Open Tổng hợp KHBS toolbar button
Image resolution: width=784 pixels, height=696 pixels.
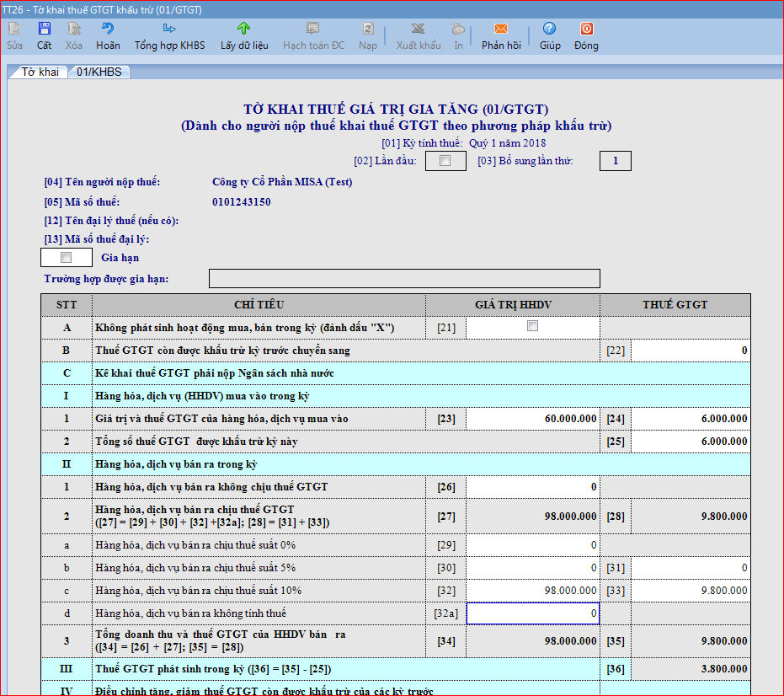click(x=169, y=36)
